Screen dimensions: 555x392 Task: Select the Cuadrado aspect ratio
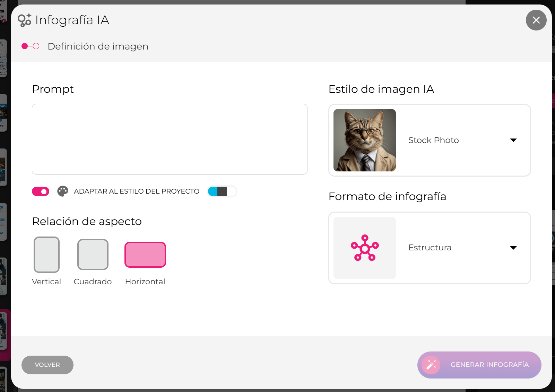click(93, 255)
